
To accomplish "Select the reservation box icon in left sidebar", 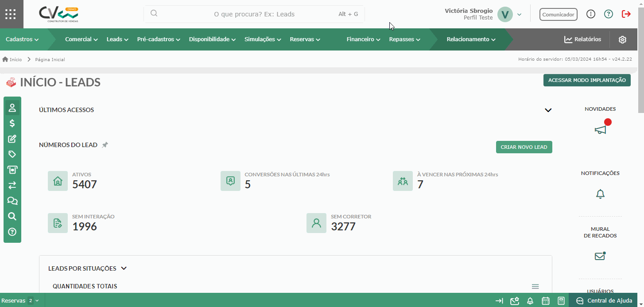I will [x=12, y=170].
